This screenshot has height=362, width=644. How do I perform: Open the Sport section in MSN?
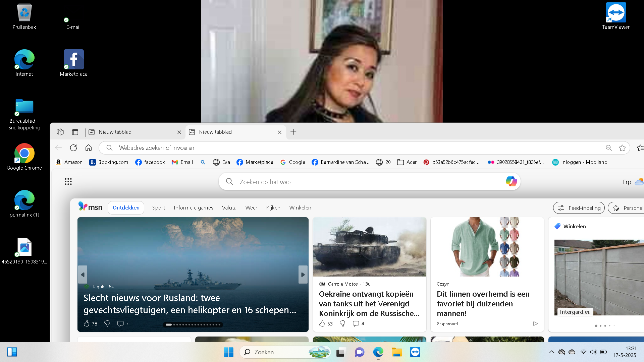[x=159, y=208]
